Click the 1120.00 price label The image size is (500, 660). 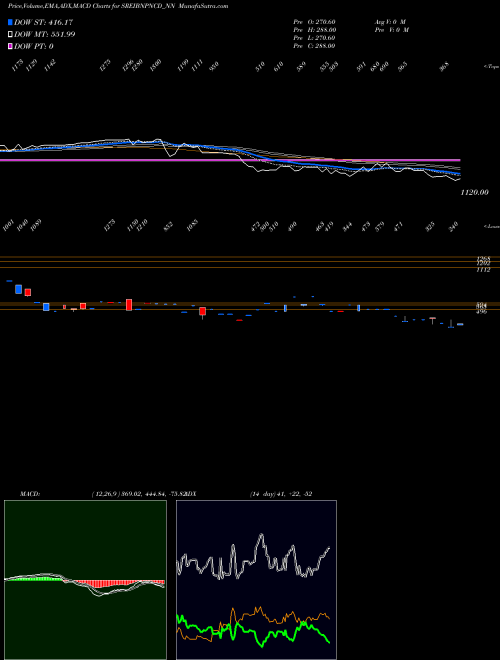474,192
